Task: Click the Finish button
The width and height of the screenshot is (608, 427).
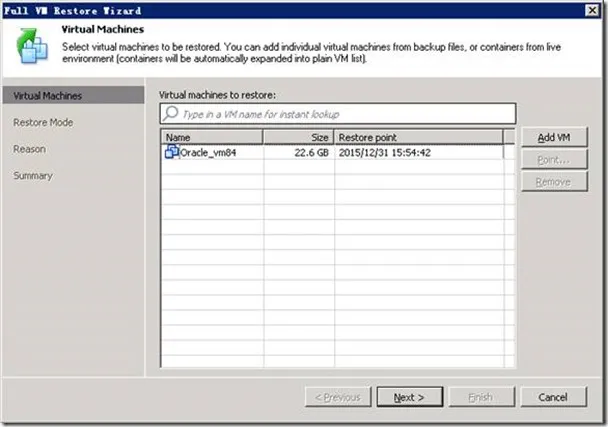Action: pyautogui.click(x=481, y=397)
